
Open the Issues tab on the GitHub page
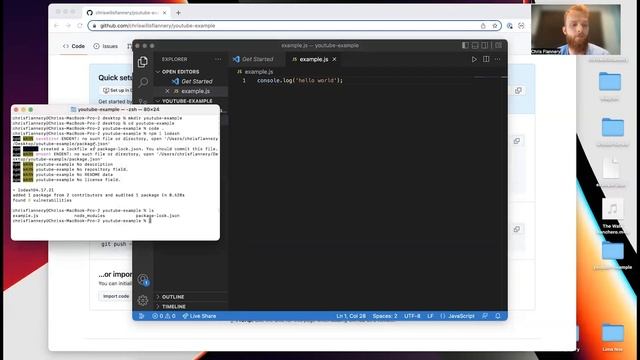pyautogui.click(x=106, y=46)
